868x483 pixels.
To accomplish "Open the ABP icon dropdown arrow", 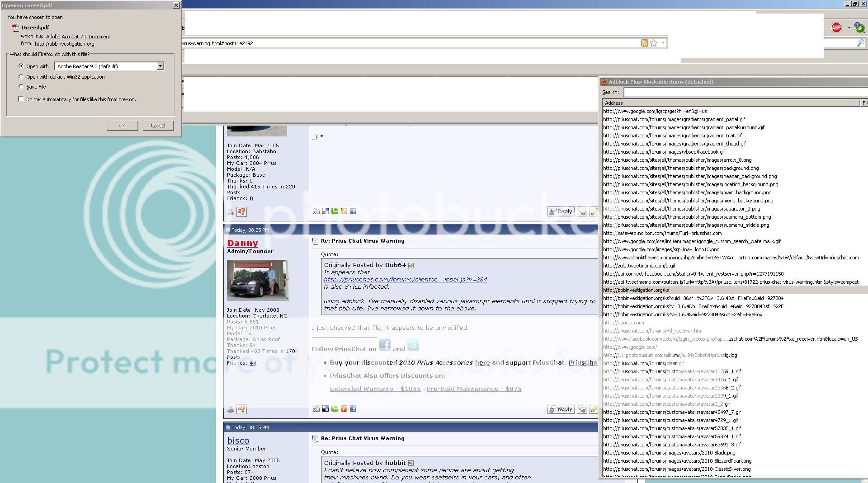I will click(x=849, y=28).
